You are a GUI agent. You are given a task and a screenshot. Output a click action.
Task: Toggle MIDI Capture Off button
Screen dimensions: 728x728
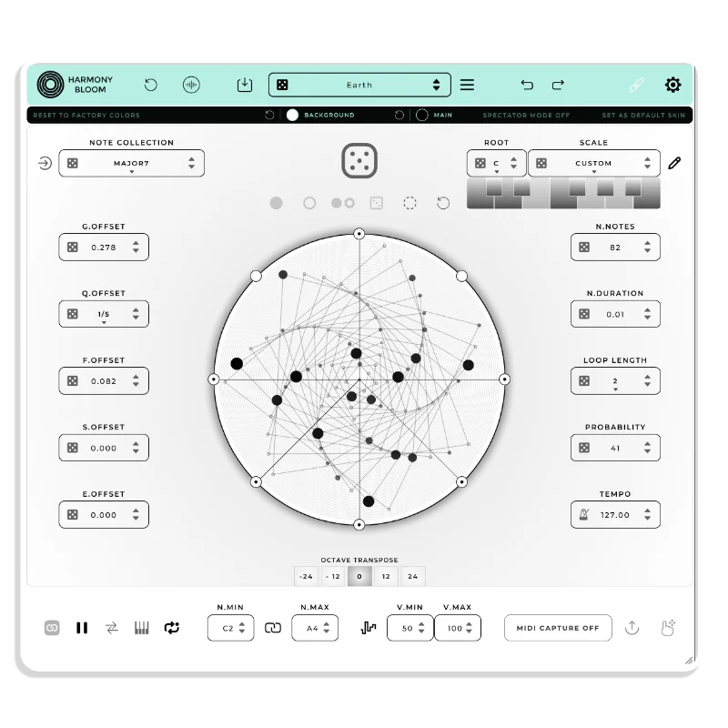[x=558, y=628]
